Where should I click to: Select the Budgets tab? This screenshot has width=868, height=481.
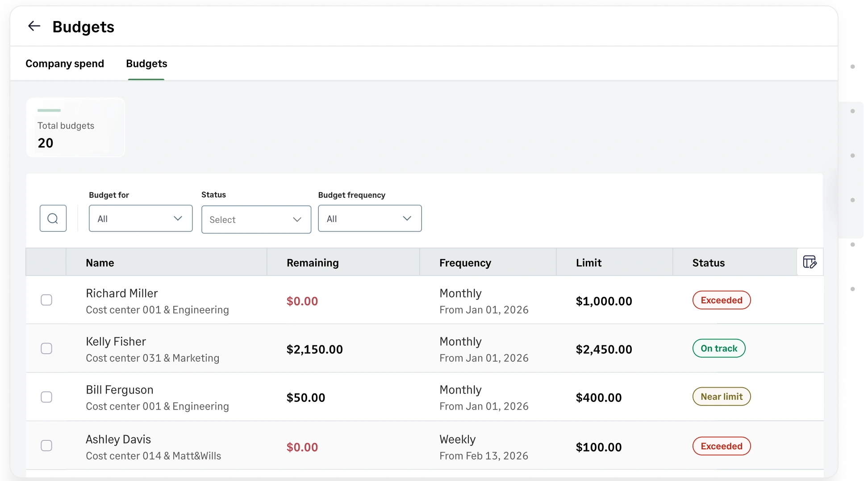tap(146, 63)
